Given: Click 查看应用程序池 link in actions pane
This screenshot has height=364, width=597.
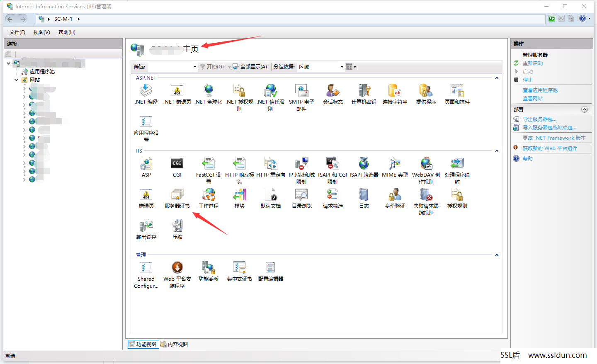Looking at the screenshot, I should [540, 90].
